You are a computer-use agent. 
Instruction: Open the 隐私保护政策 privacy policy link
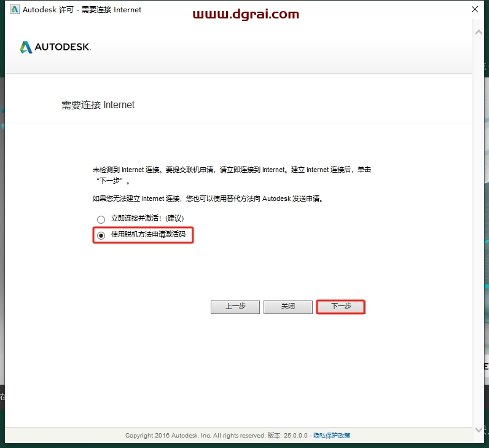tap(332, 435)
